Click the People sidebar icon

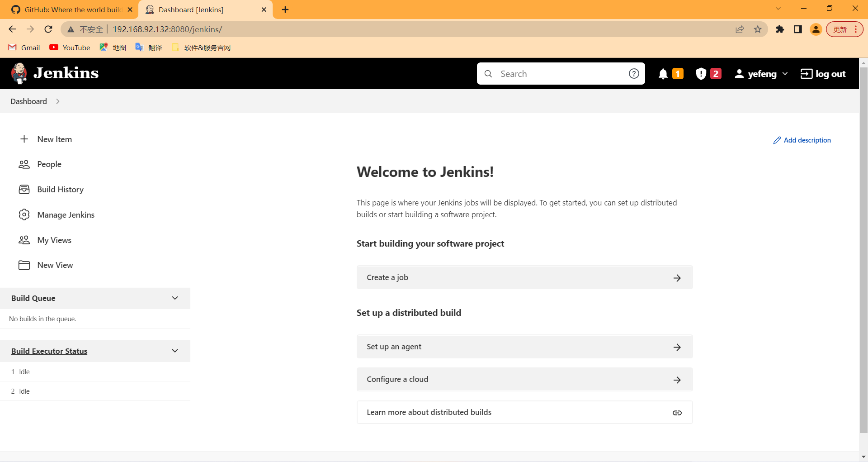24,164
